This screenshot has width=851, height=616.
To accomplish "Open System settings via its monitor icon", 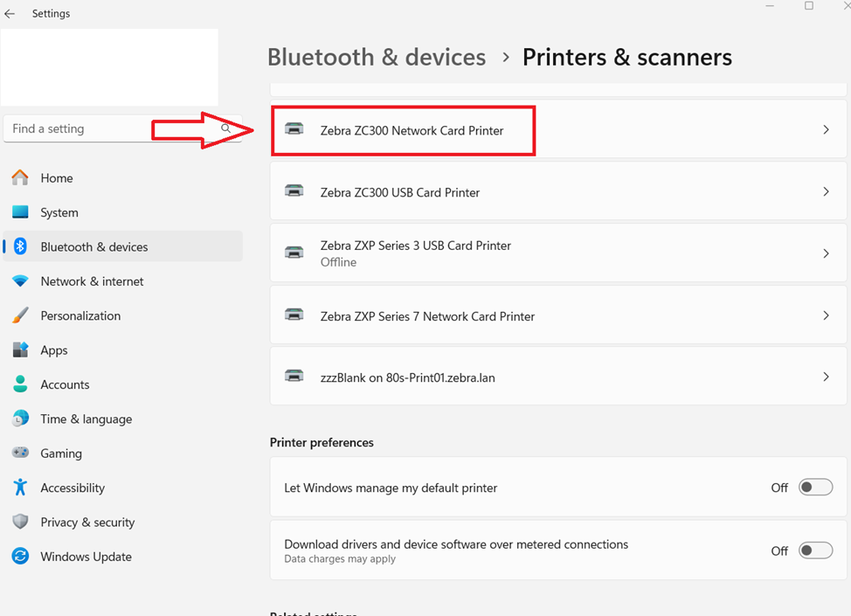I will click(19, 212).
